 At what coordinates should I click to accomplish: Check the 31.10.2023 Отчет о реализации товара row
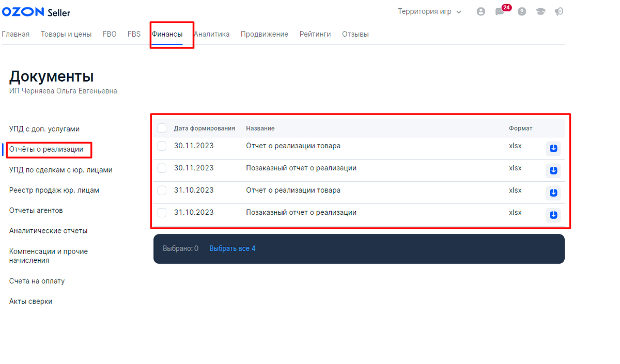[162, 191]
